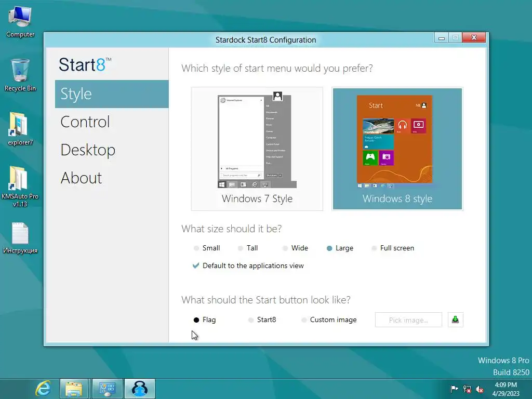Image resolution: width=532 pixels, height=399 pixels.
Task: Select the KMSAuto Pro v1.13 shortcut
Action: pyautogui.click(x=20, y=187)
